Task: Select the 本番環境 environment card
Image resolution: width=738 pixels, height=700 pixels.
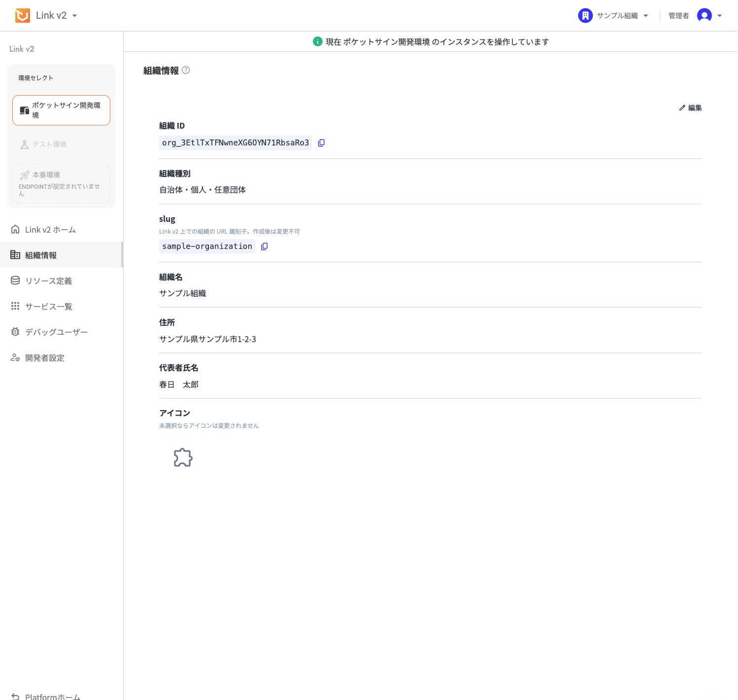Action: (x=61, y=183)
